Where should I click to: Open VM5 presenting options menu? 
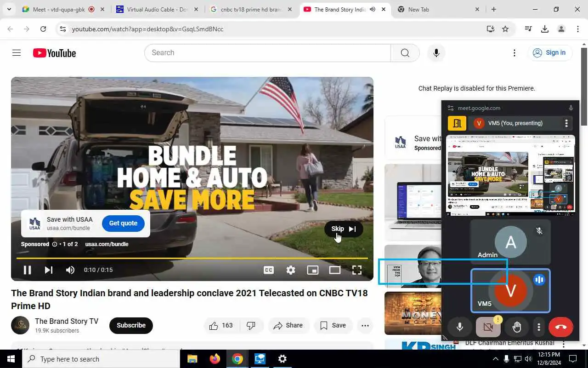pyautogui.click(x=566, y=123)
